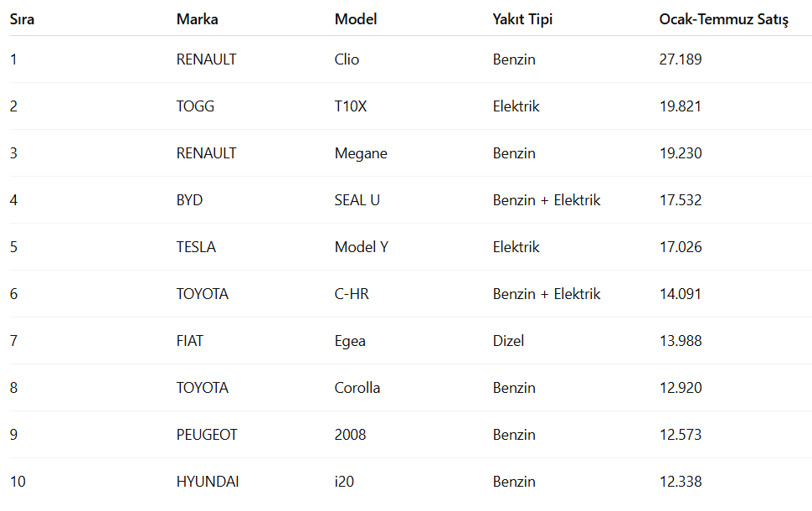Select the Model Y cell
Image resolution: width=812 pixels, height=511 pixels.
point(362,247)
